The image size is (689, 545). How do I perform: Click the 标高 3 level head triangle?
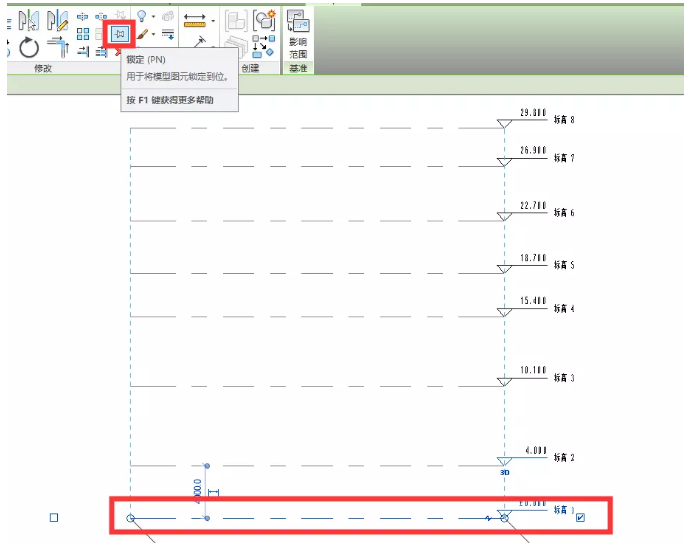coord(504,382)
